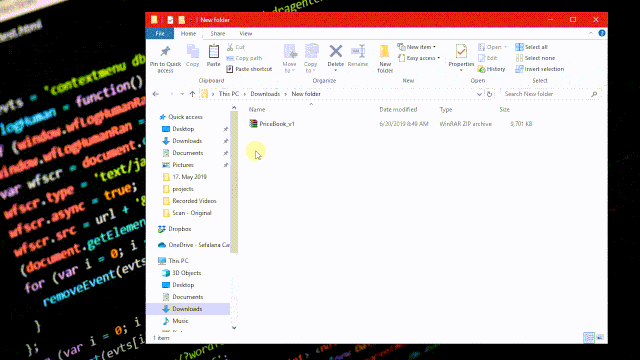This screenshot has height=360, width=640.
Task: Select Music under This PC
Action: (x=175, y=321)
